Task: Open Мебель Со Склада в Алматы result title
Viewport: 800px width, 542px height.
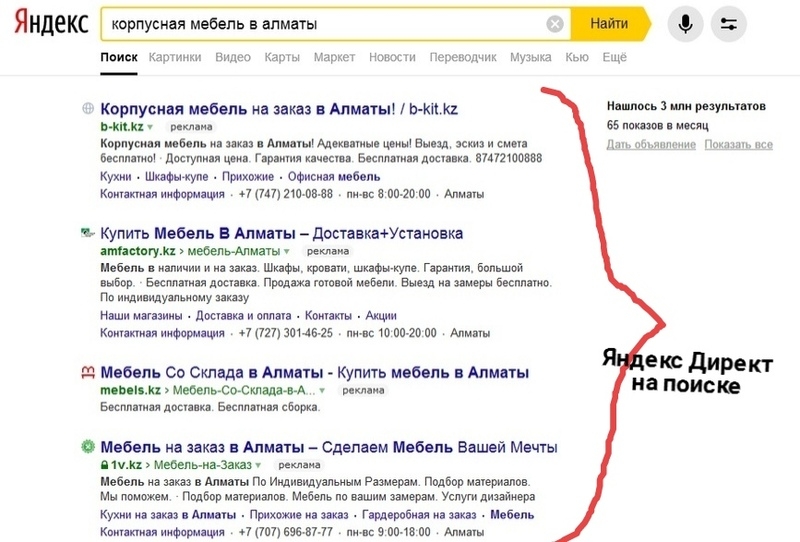Action: click(x=314, y=373)
